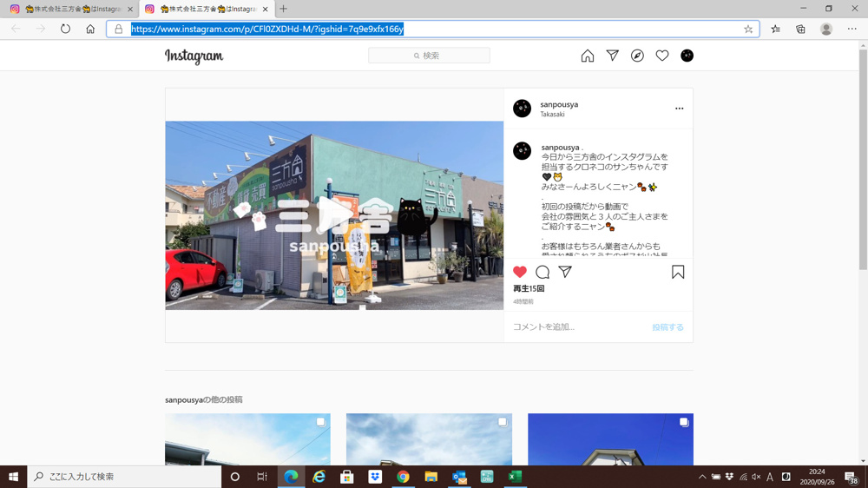Open the notification center

852,477
